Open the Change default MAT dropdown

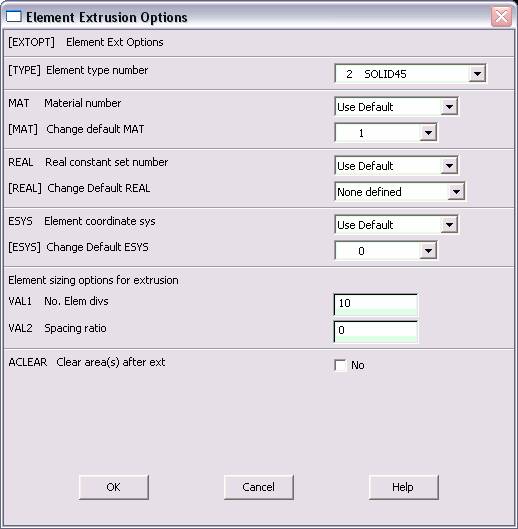386,133
